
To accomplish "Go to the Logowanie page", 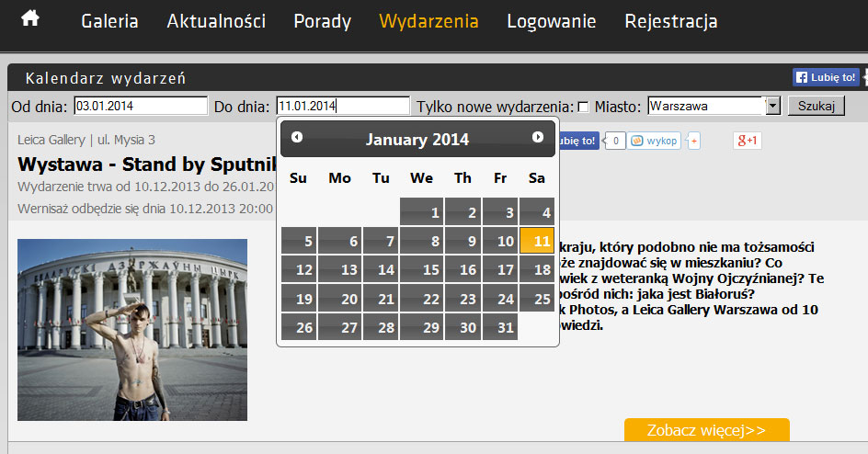I will click(552, 21).
